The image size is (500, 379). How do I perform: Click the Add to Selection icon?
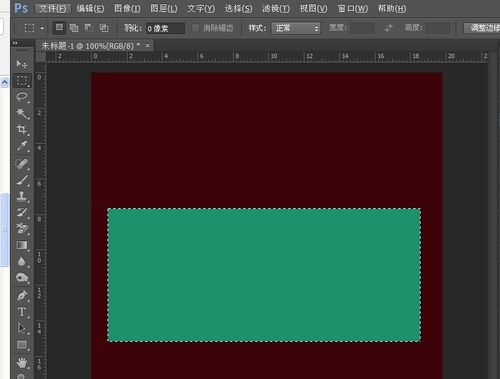coord(74,28)
